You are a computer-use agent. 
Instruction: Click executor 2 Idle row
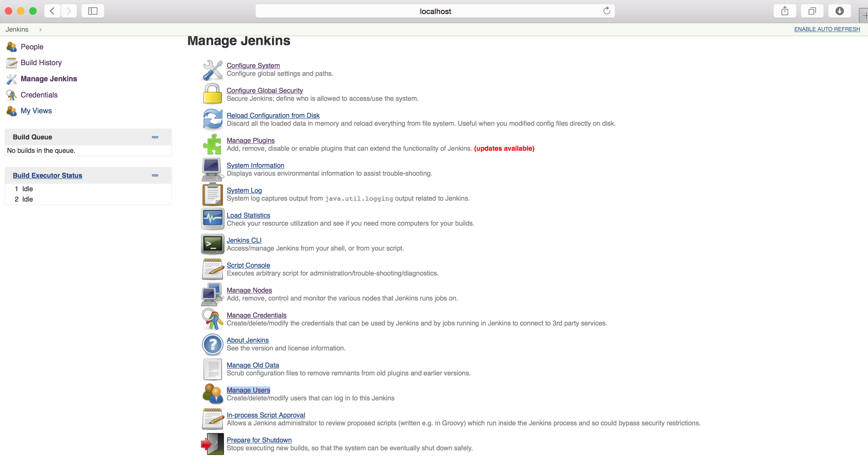coord(88,199)
